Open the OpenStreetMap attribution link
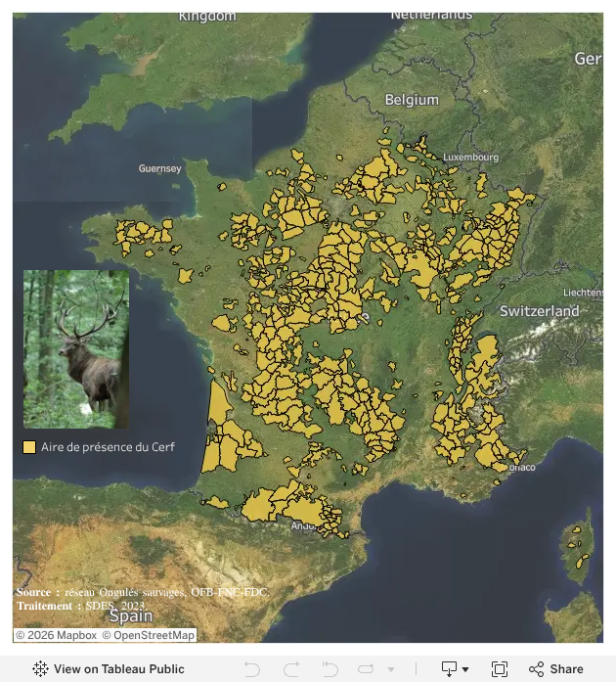The height and width of the screenshot is (682, 616). click(148, 635)
